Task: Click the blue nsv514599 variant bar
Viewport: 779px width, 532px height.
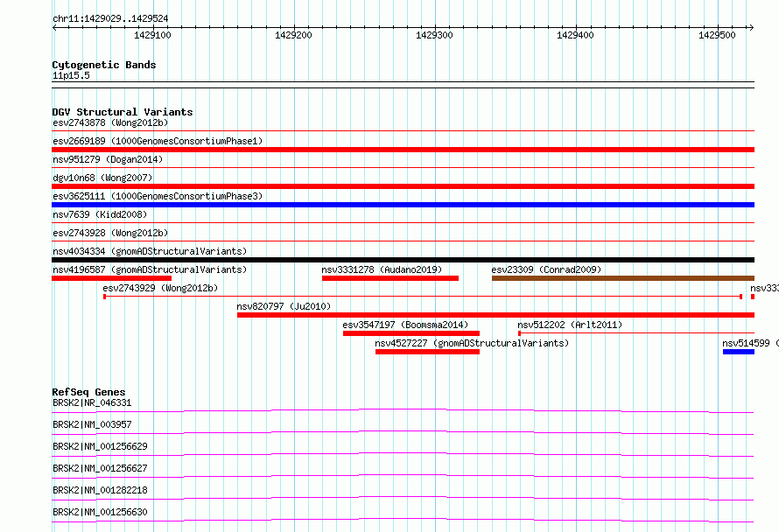Action: (739, 352)
